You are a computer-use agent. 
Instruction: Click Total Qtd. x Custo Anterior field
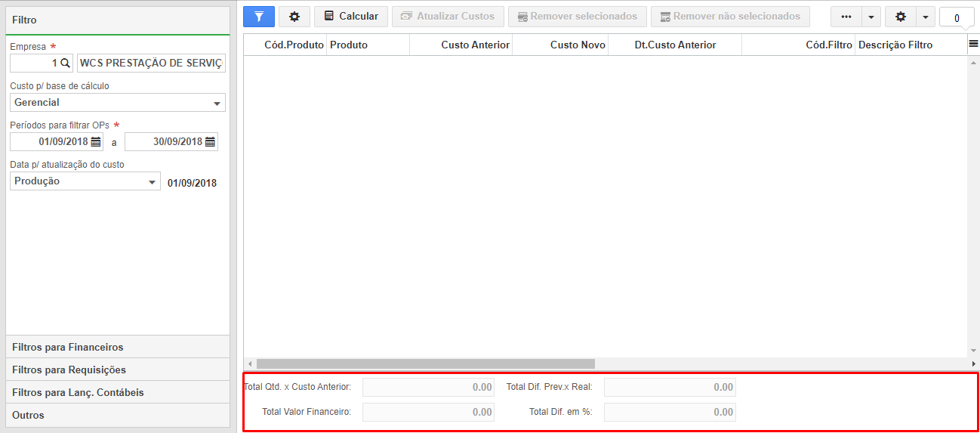click(x=428, y=387)
